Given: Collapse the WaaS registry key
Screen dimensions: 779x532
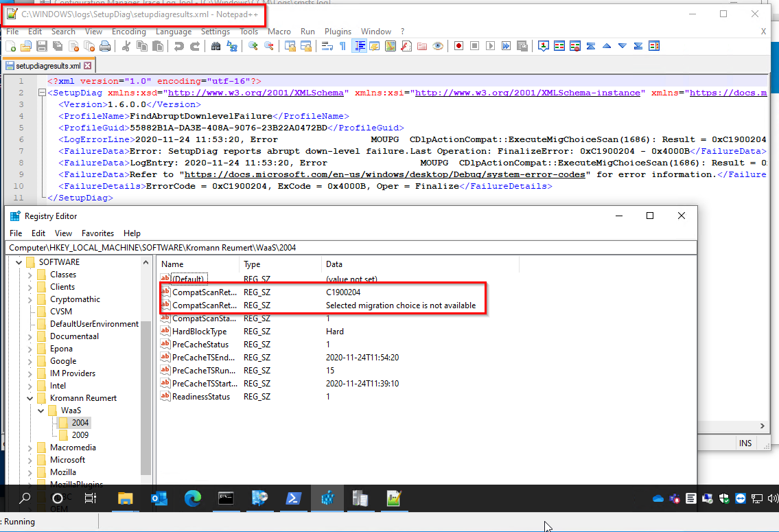Looking at the screenshot, I should coord(40,410).
